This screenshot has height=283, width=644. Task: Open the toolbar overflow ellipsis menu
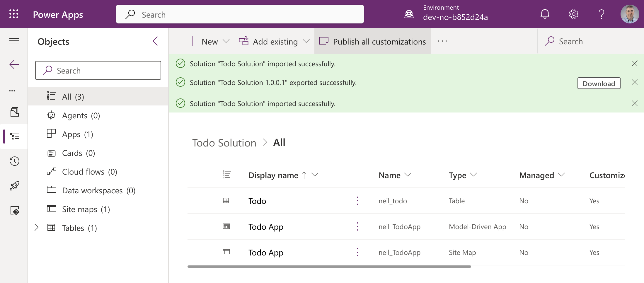442,41
